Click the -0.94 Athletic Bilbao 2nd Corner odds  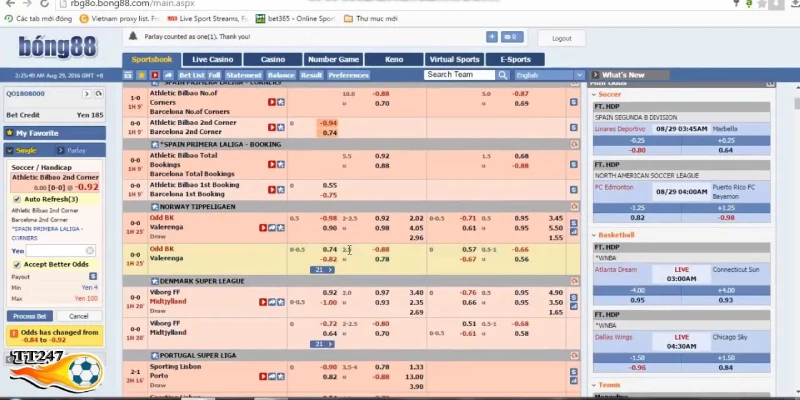click(x=327, y=123)
